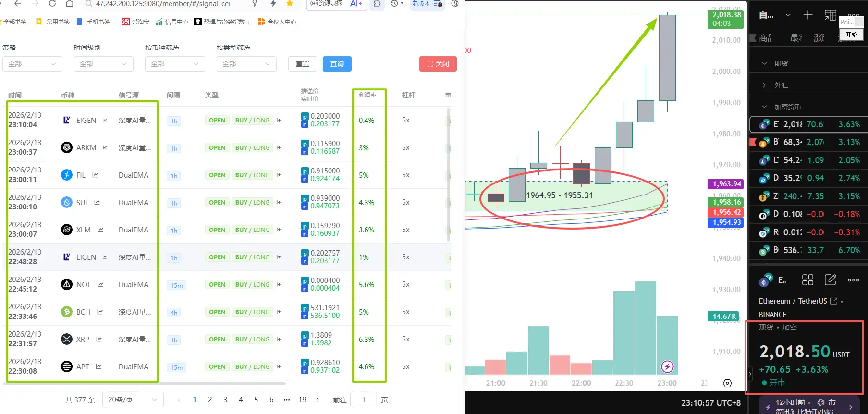
Task: Click the red 关闭 close button
Action: (x=438, y=64)
